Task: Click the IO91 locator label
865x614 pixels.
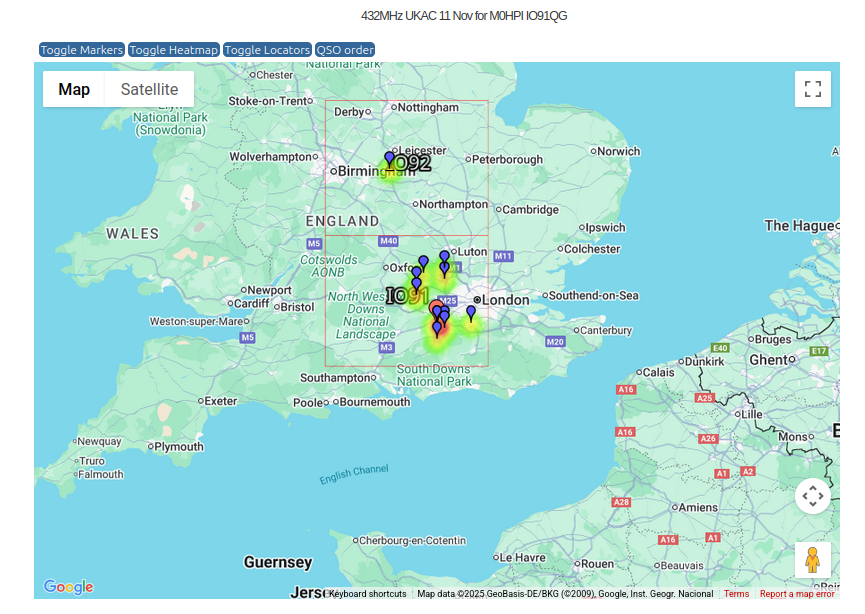Action: (406, 296)
